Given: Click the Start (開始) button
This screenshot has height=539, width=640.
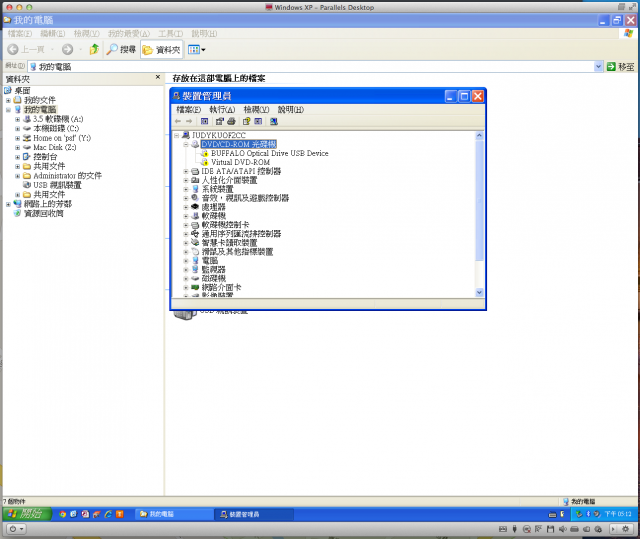Looking at the screenshot, I should click(x=27, y=514).
